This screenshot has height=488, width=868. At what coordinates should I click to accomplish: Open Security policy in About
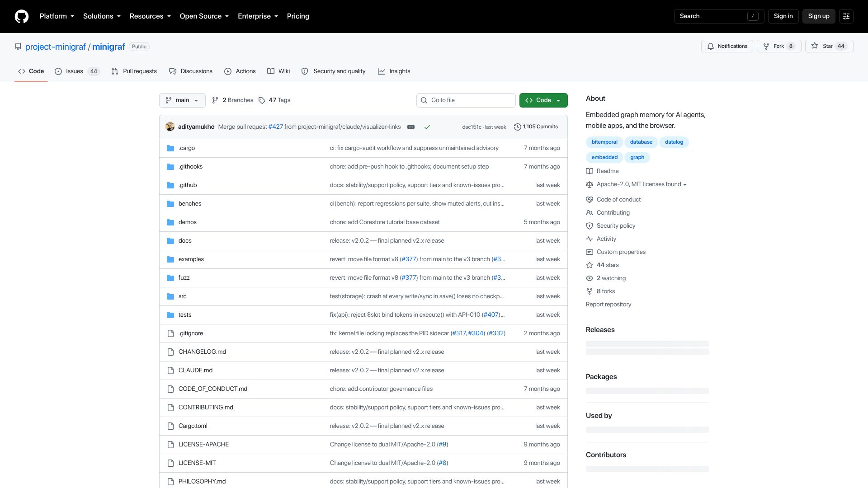tap(611, 226)
